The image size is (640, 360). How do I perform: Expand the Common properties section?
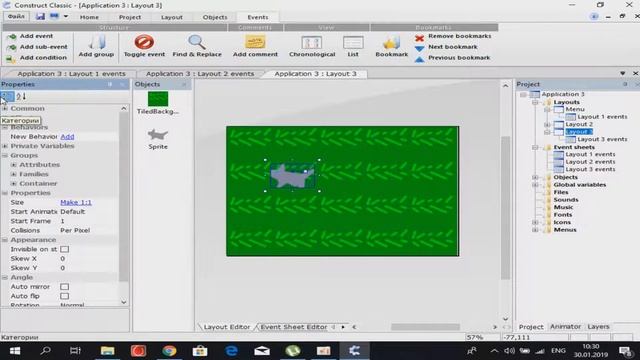pyautogui.click(x=5, y=109)
